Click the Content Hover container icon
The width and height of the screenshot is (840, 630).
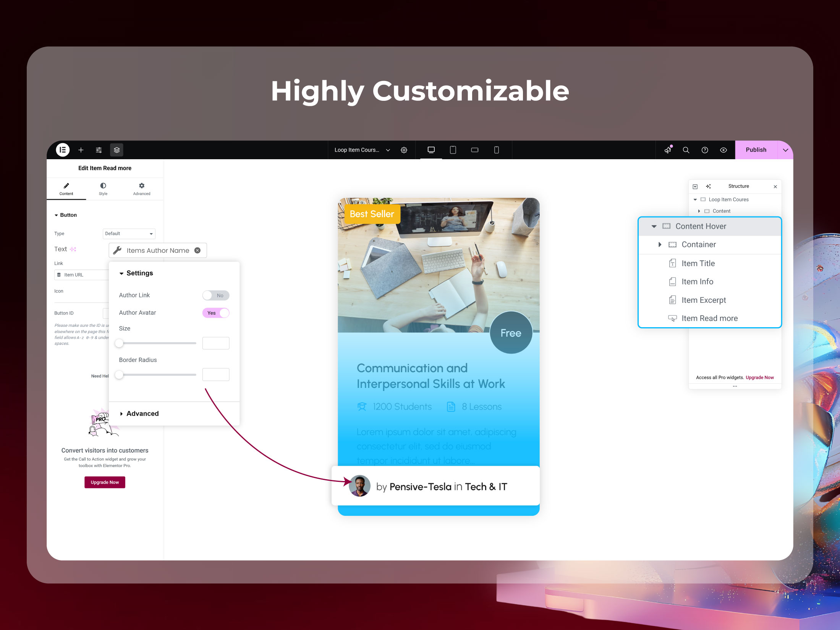pyautogui.click(x=666, y=226)
